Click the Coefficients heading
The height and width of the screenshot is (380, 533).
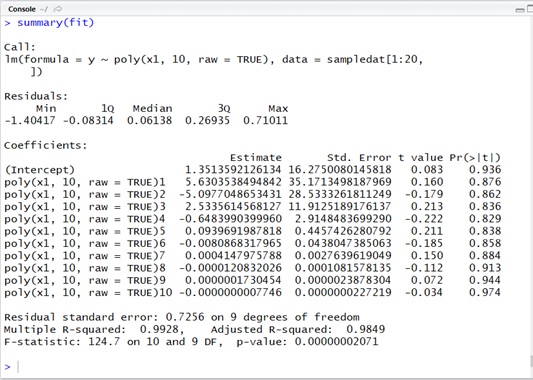pyautogui.click(x=46, y=145)
